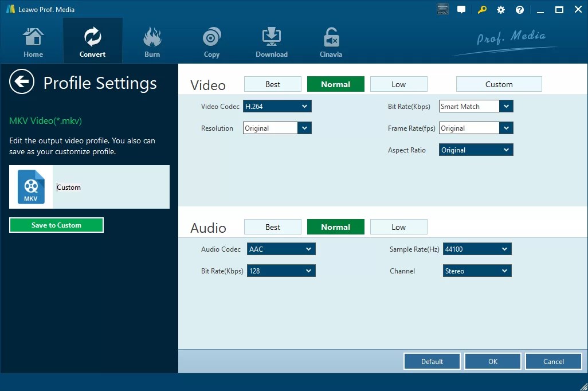
Task: Open the Download tab
Action: 271,40
